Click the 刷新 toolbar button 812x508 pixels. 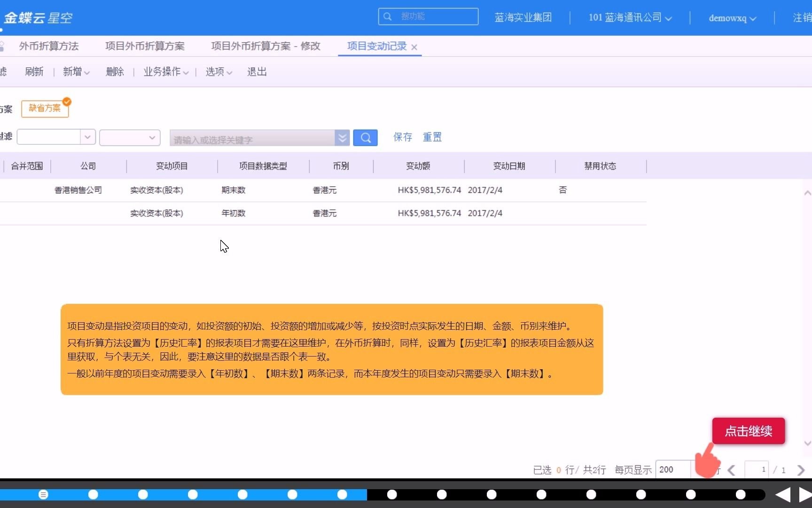click(x=34, y=71)
